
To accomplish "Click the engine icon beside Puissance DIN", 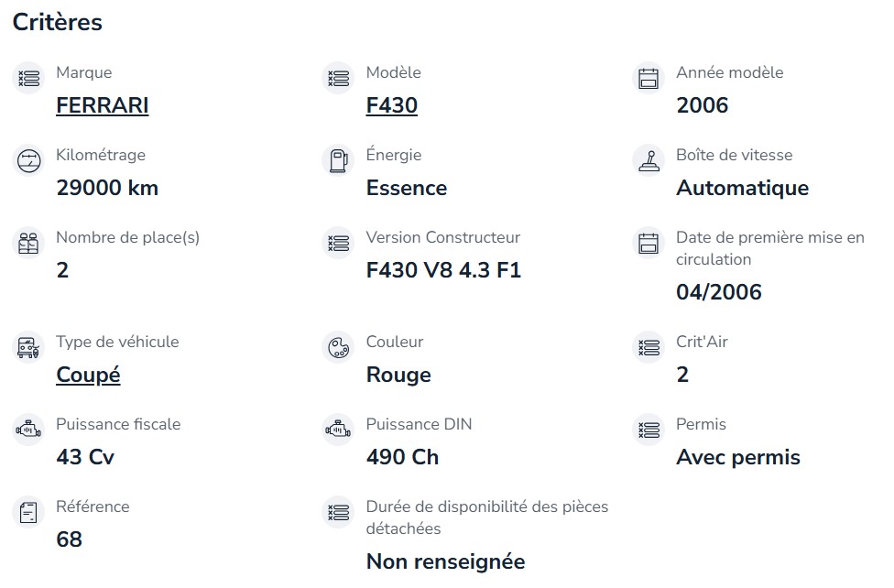I will point(339,430).
